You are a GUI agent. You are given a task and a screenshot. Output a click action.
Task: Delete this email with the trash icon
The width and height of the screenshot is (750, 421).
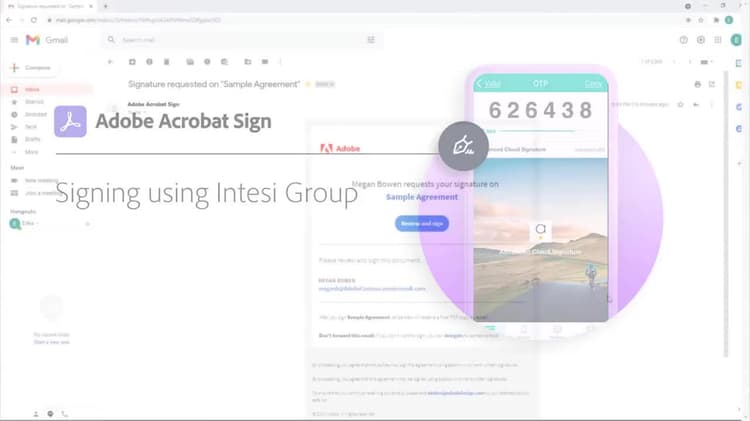coord(166,62)
